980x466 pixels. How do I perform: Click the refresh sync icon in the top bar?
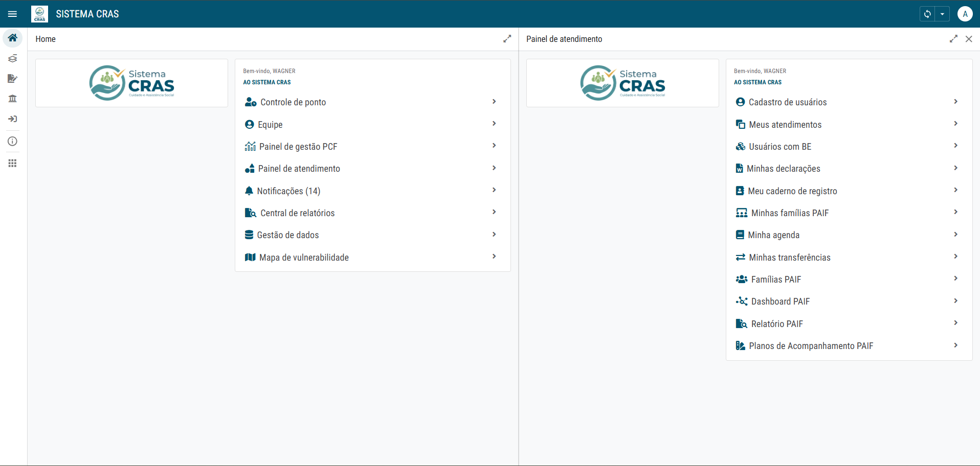[927, 14]
